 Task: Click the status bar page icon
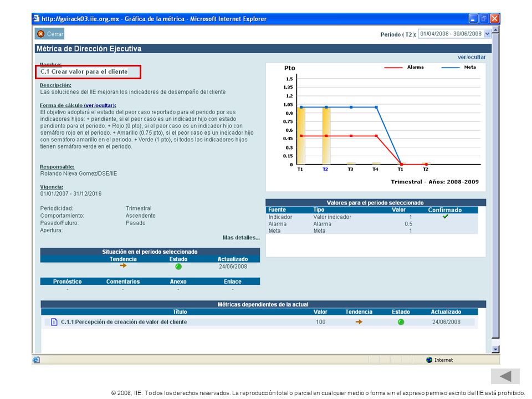[37, 360]
